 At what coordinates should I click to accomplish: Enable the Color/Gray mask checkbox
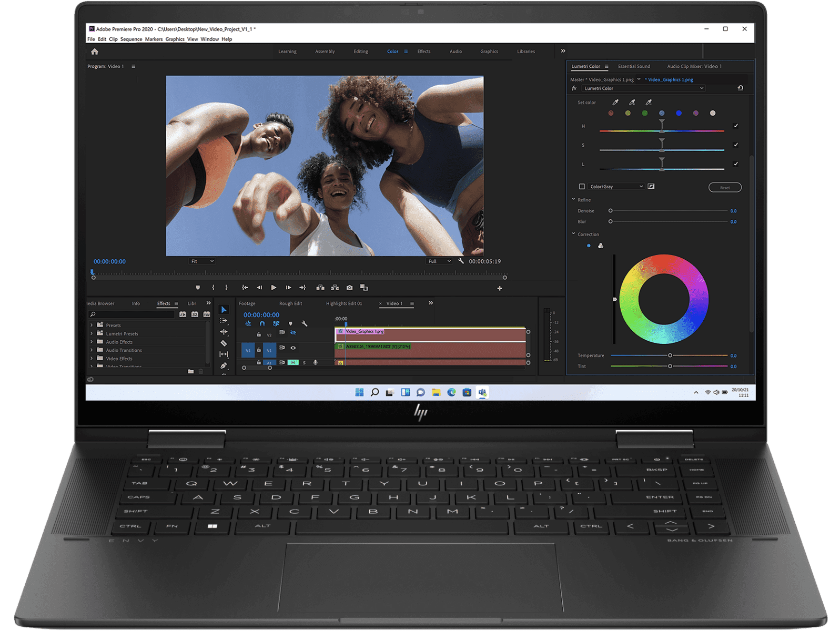click(582, 186)
